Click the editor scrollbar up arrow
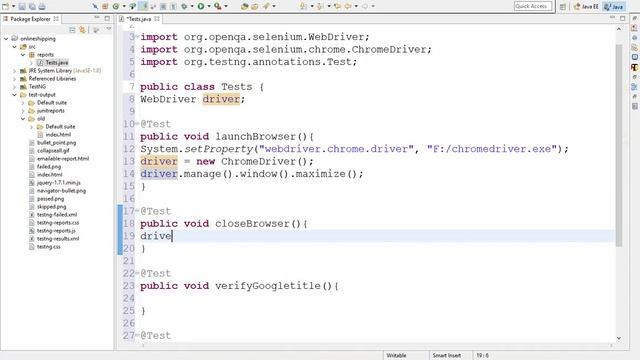The image size is (640, 360). click(619, 29)
